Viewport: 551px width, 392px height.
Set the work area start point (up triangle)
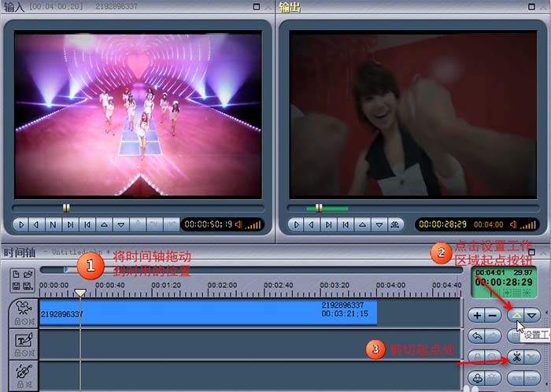[516, 315]
